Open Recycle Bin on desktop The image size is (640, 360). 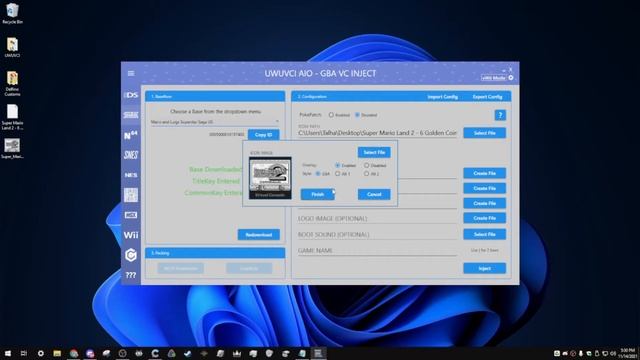click(12, 13)
